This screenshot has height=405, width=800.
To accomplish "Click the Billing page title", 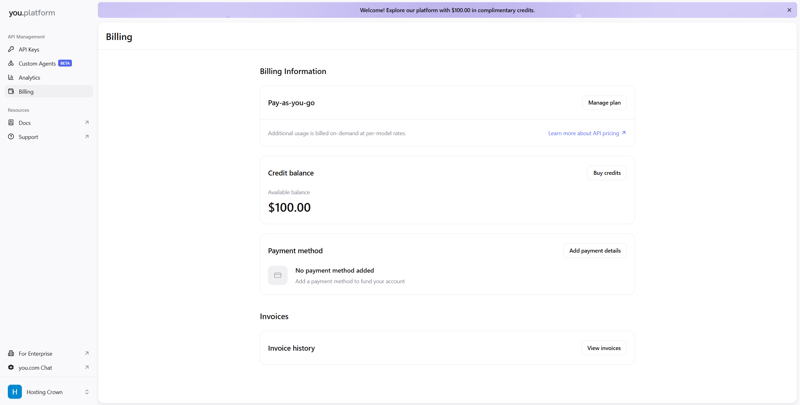I will pyautogui.click(x=119, y=37).
